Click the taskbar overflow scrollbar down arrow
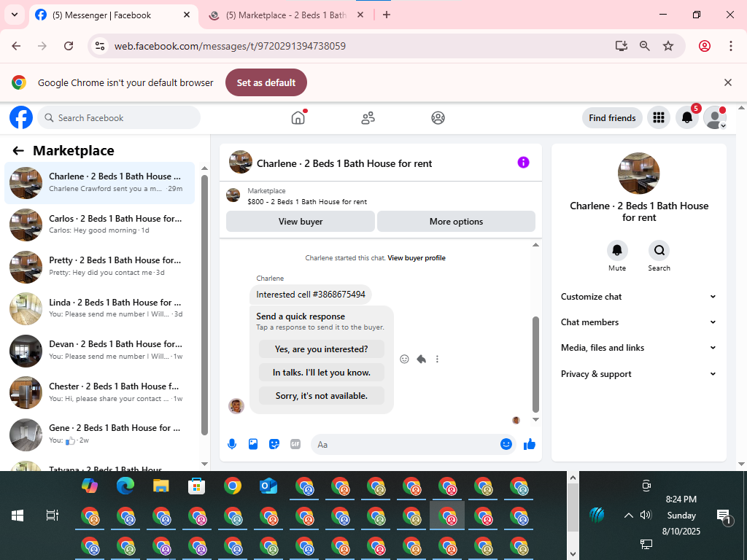 point(573,554)
